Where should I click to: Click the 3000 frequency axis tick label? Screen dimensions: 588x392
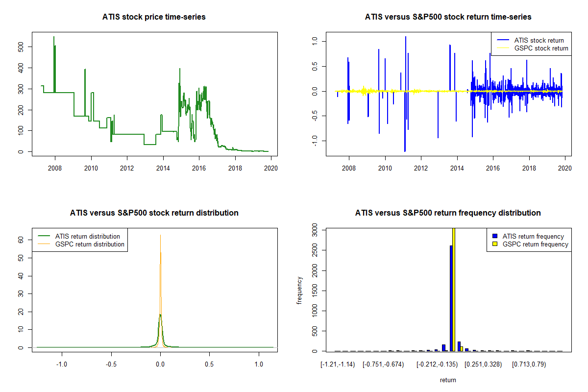coord(314,229)
